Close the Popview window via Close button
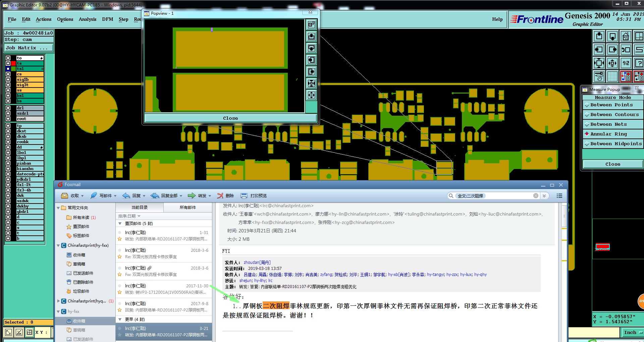This screenshot has width=644, height=342. pos(230,118)
